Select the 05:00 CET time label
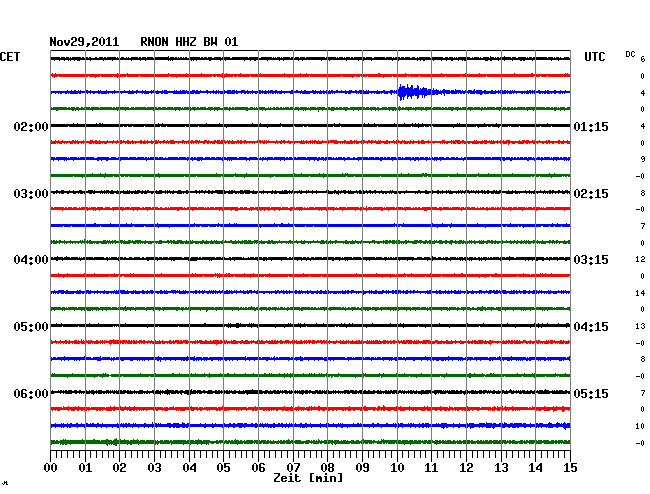This screenshot has width=650, height=494. [x=31, y=327]
